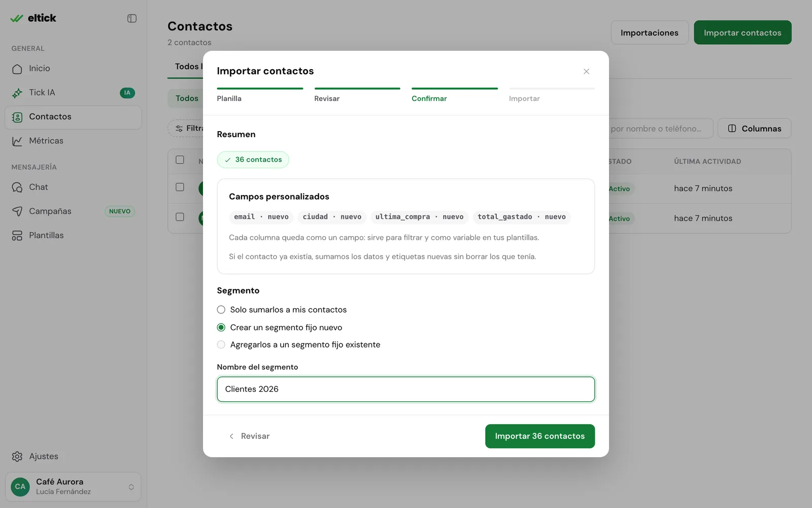This screenshot has height=508, width=812.
Task: Open the Inicio home icon
Action: pos(17,69)
